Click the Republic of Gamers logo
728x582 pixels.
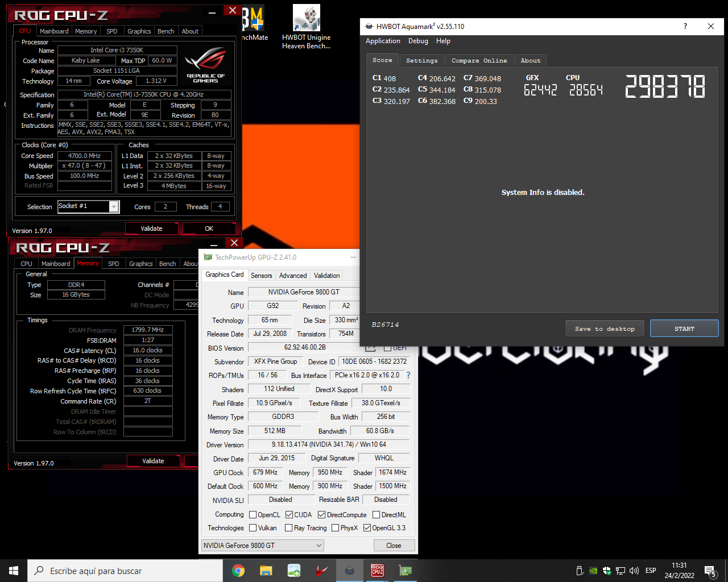205,65
